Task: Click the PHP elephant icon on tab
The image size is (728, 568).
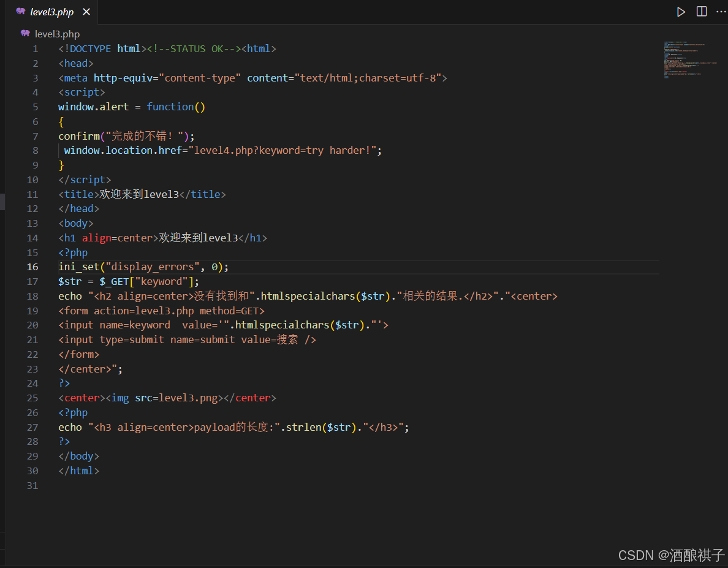Action: (x=21, y=11)
